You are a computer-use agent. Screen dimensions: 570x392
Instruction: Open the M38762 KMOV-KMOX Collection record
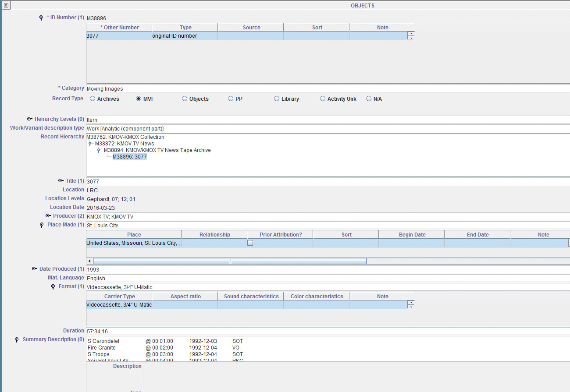125,137
